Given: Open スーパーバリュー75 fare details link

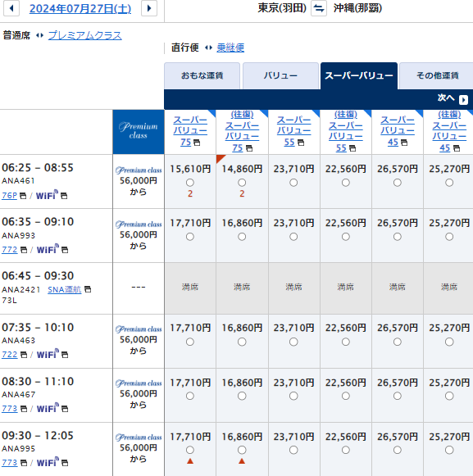Looking at the screenshot, I should [x=190, y=131].
